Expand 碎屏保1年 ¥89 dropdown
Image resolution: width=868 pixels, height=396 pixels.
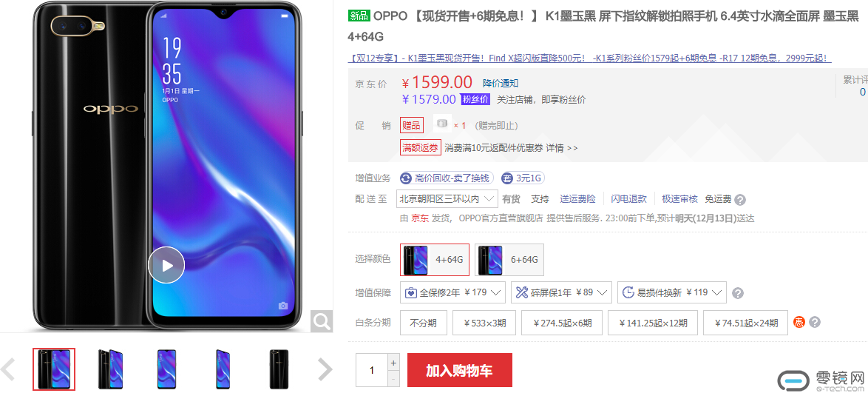pos(561,292)
